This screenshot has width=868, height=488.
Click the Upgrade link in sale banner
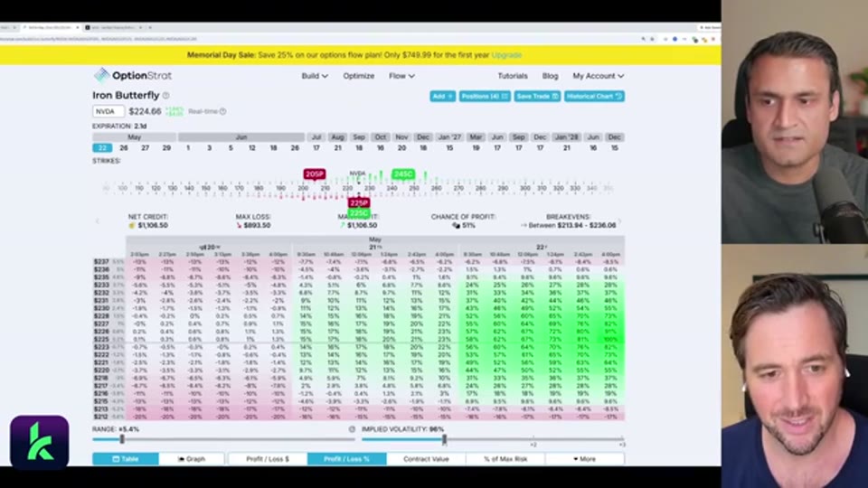point(506,55)
